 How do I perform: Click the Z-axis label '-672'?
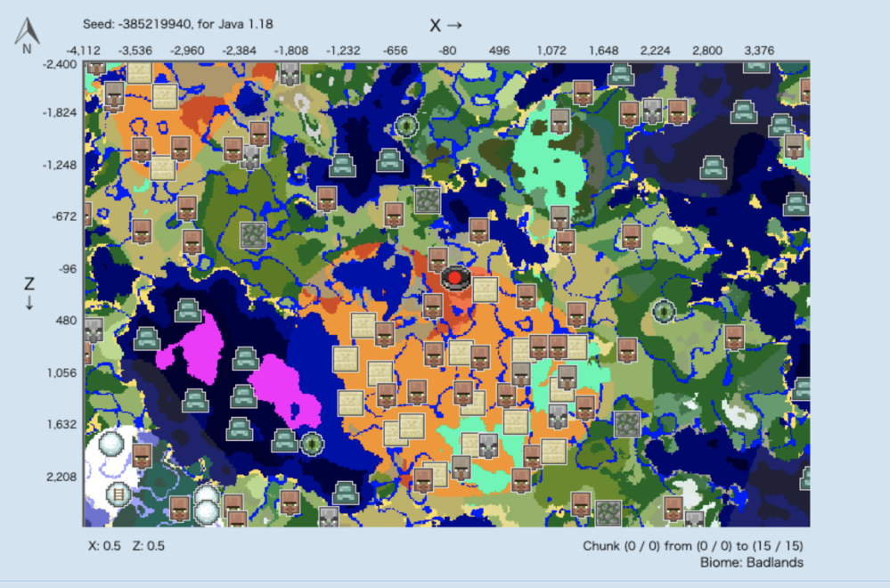tap(64, 216)
